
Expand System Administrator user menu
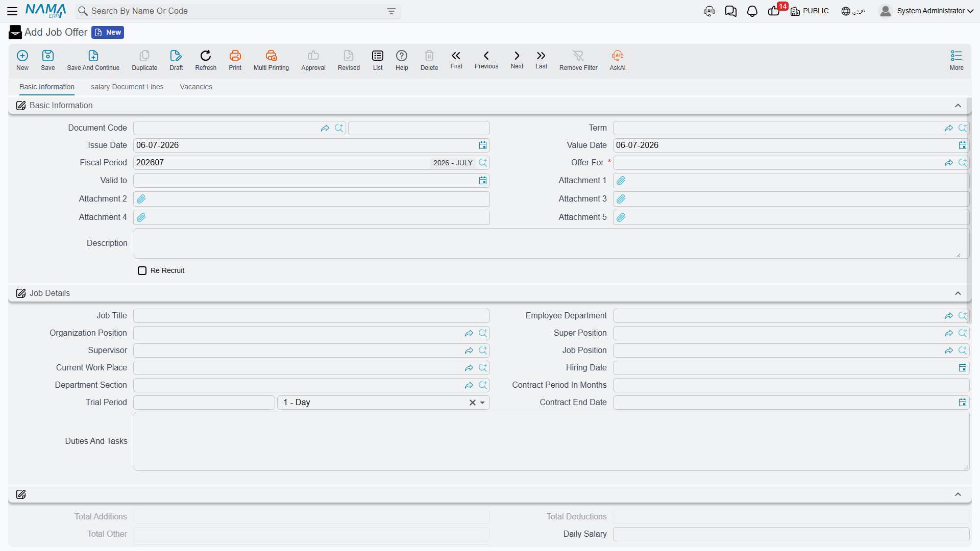pyautogui.click(x=926, y=11)
